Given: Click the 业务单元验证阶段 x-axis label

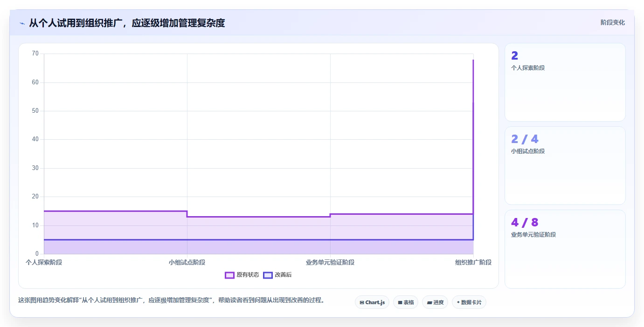Looking at the screenshot, I should pyautogui.click(x=330, y=262).
